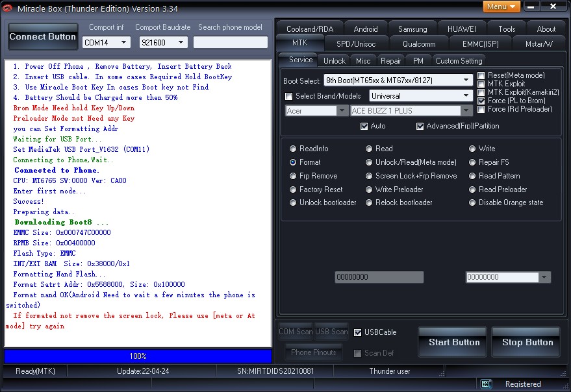This screenshot has width=571, height=392.
Task: Select the Repair FS radio option
Action: pos(472,162)
